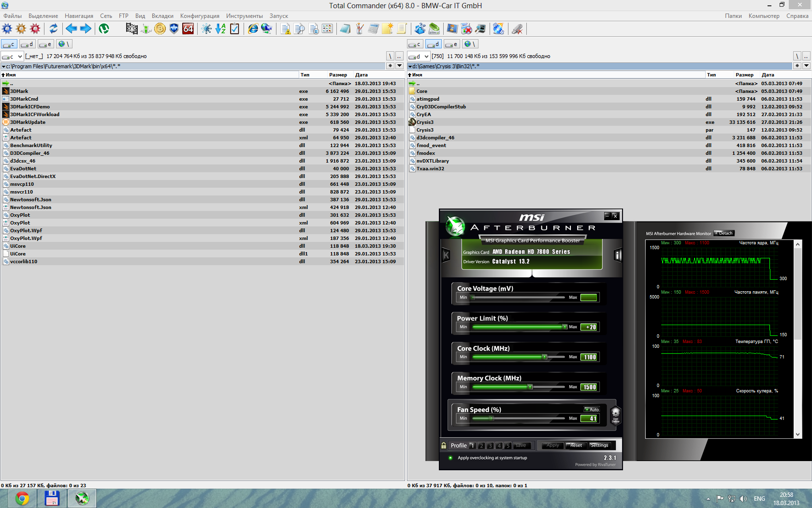Open MSI Afterburner from the taskbar
812x508 pixels.
(82, 498)
